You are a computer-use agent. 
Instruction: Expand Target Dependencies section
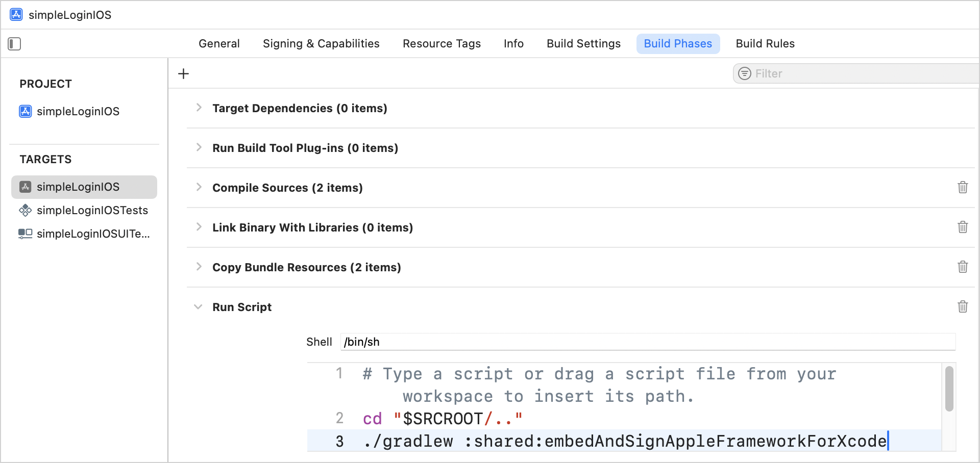(199, 108)
